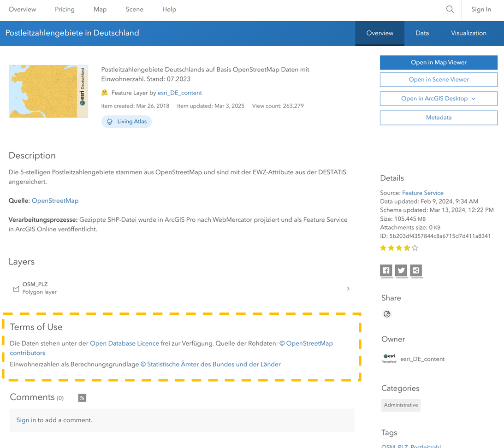504x448 pixels.
Task: Select the Overview tab in the blue header
Action: click(x=379, y=33)
